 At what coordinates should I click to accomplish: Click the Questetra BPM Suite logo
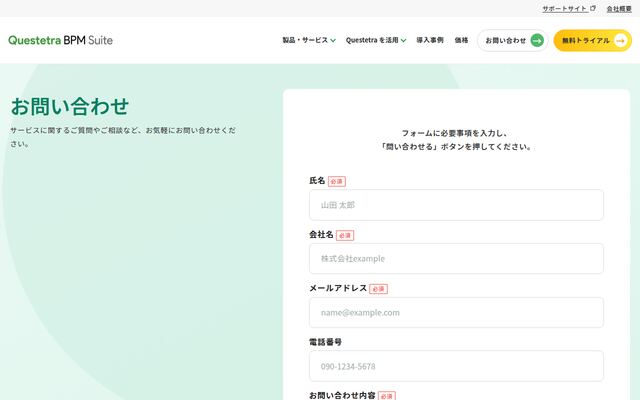60,40
